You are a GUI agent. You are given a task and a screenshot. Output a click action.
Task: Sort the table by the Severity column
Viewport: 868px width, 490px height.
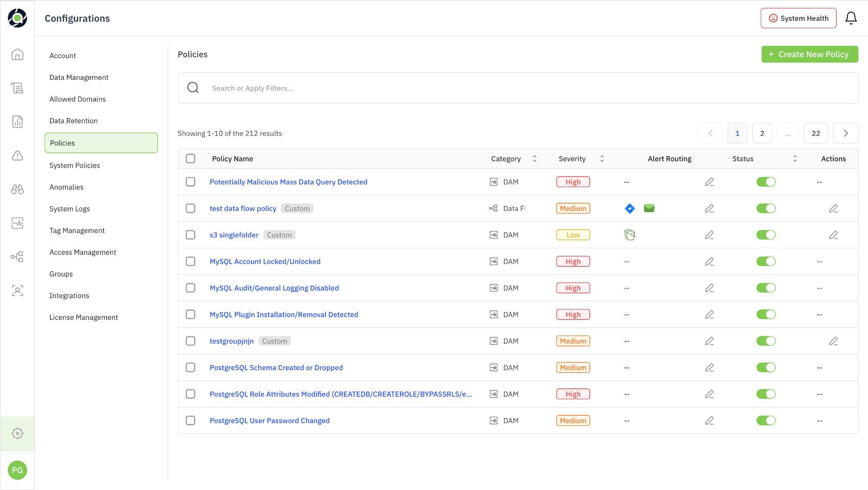[x=602, y=159]
